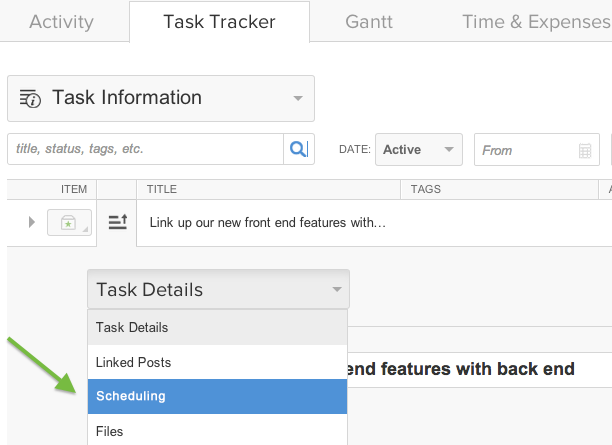Open the Gantt tab

pos(369,21)
